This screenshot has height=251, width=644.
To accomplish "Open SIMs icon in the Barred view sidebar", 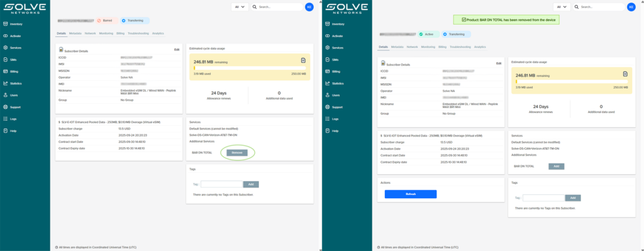I will point(5,60).
